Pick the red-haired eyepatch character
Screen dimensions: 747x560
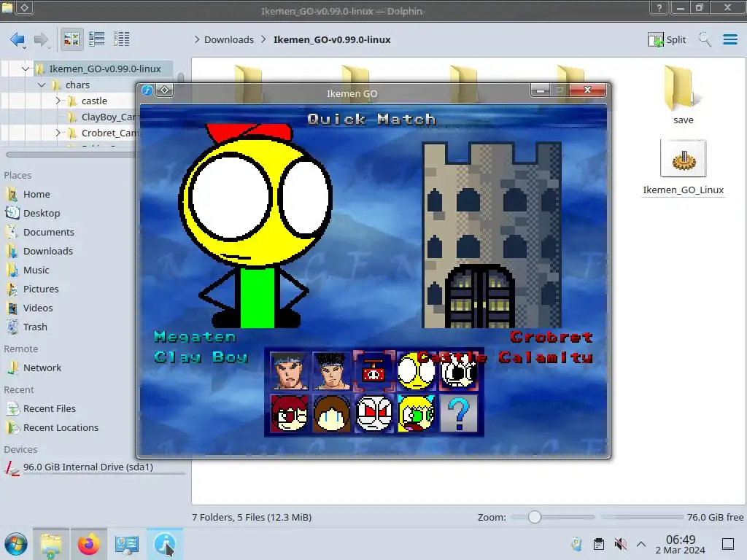tap(289, 413)
